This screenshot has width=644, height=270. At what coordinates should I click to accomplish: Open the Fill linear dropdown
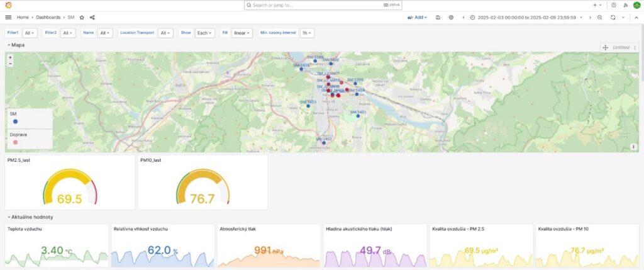pos(242,33)
